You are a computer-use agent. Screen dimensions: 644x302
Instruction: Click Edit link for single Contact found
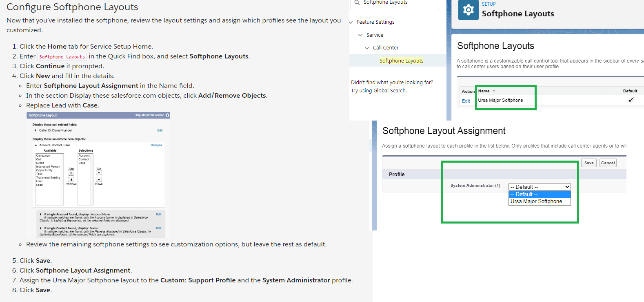pyautogui.click(x=159, y=228)
